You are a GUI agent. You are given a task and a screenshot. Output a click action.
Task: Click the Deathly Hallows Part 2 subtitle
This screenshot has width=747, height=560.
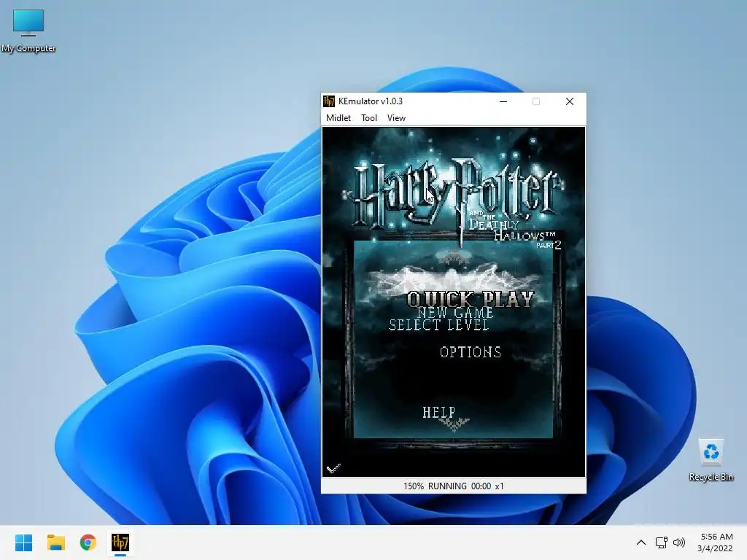(x=514, y=230)
